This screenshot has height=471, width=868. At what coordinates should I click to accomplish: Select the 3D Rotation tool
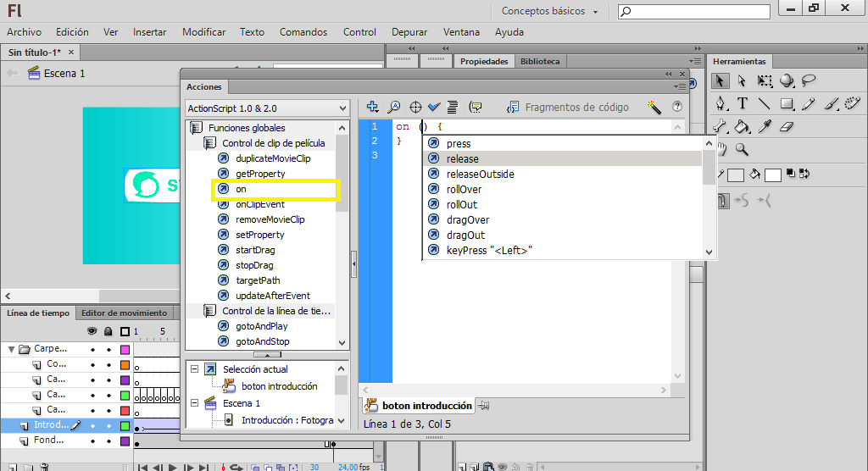coord(787,81)
